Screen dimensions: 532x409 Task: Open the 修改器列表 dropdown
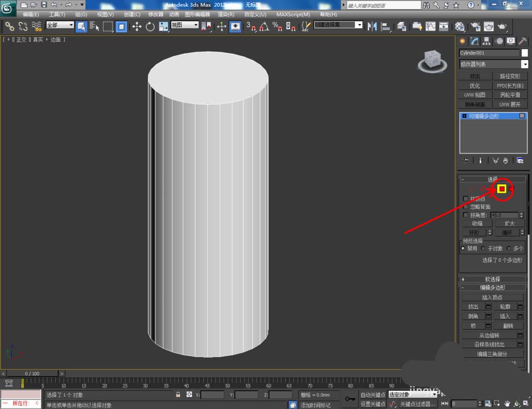493,64
